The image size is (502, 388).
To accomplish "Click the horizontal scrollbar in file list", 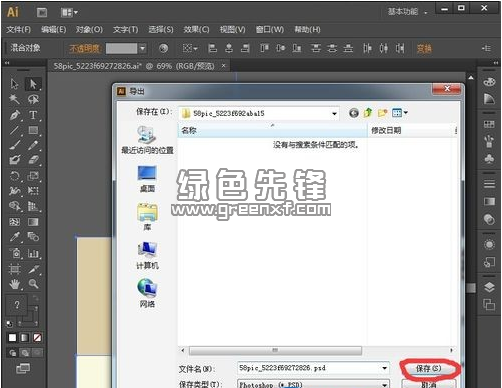I will click(275, 350).
